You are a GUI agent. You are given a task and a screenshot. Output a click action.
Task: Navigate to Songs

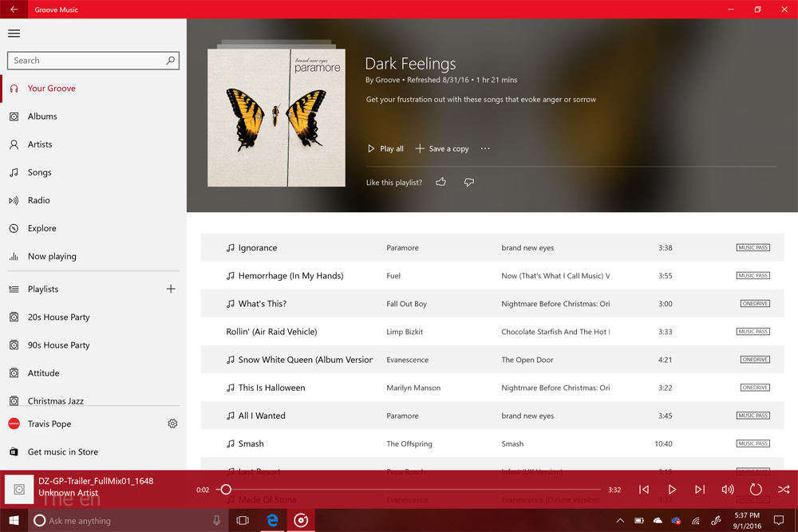pos(93,172)
